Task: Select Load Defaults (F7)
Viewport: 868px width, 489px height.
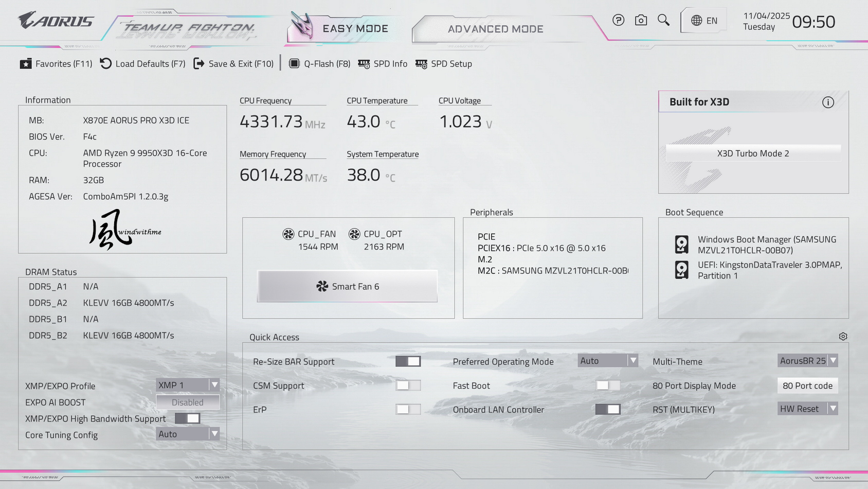Action: click(142, 64)
